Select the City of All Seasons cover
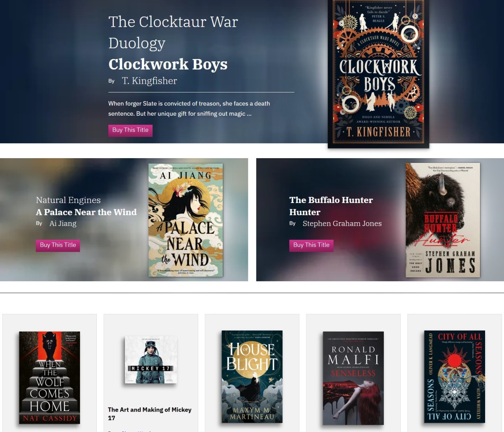This screenshot has width=504, height=432. pos(454,377)
